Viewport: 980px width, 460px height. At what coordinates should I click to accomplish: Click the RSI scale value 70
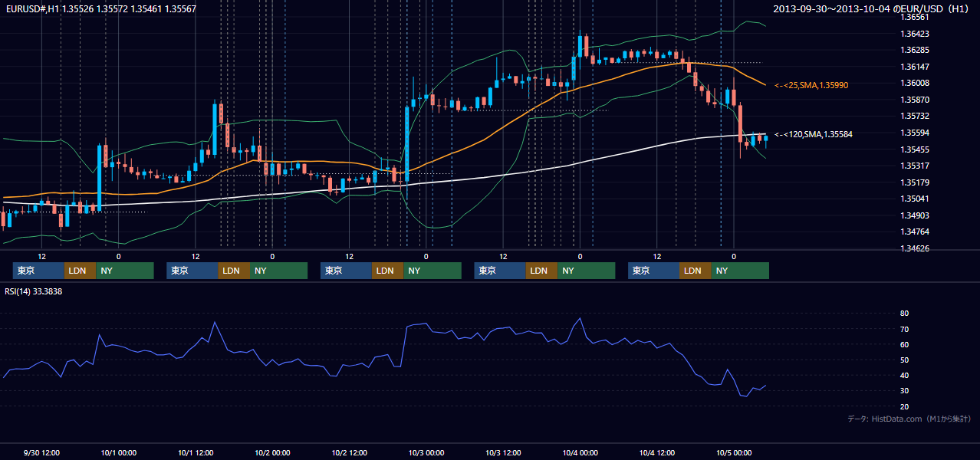[904, 329]
